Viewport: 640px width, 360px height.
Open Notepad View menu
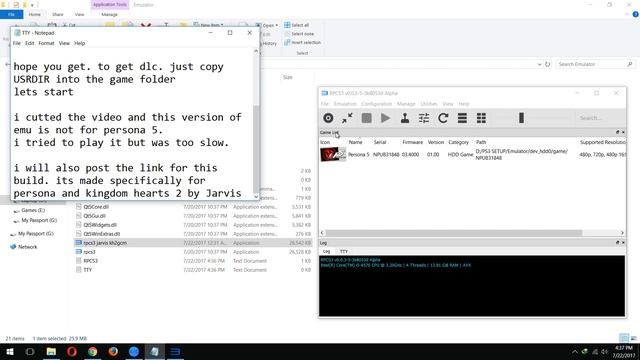click(64, 43)
